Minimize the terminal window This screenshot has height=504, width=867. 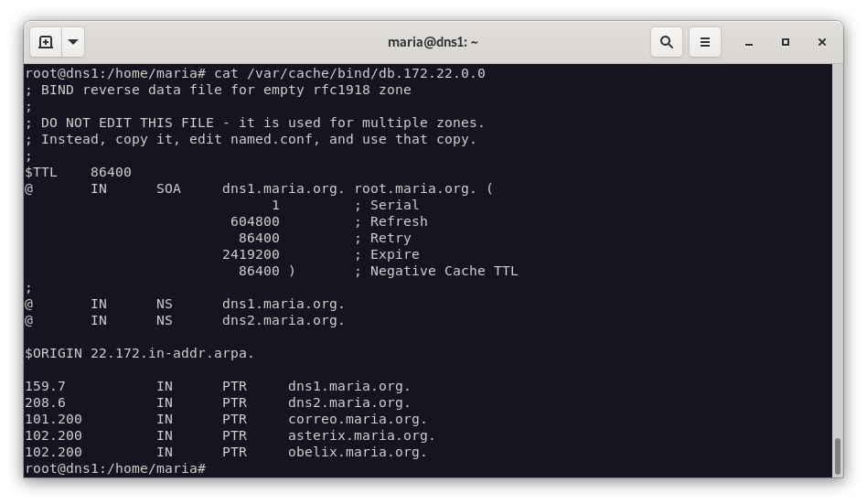coord(749,42)
